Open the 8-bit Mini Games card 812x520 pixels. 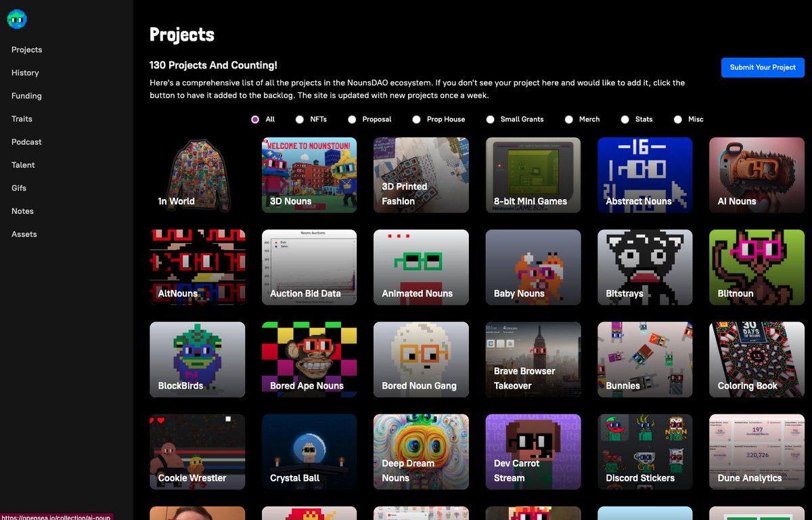(533, 175)
